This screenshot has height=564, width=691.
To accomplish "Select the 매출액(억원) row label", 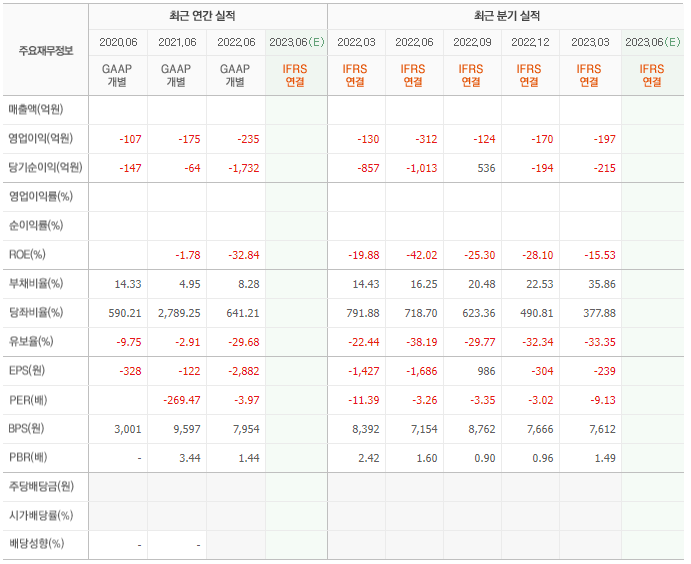I will pyautogui.click(x=36, y=109).
